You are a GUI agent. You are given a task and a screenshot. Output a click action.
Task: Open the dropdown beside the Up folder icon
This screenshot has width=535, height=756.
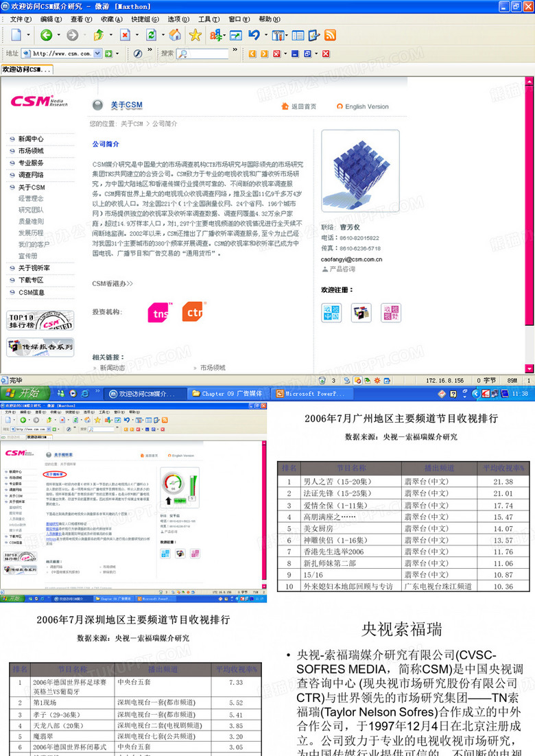(111, 35)
